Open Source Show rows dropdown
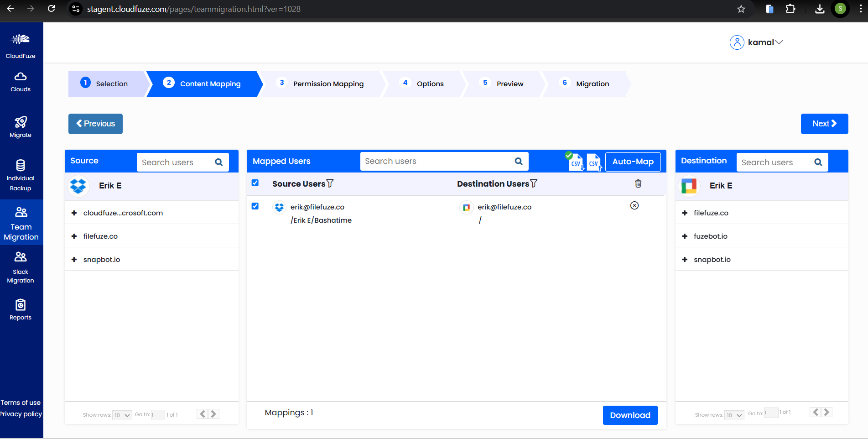868x439 pixels. tap(122, 415)
